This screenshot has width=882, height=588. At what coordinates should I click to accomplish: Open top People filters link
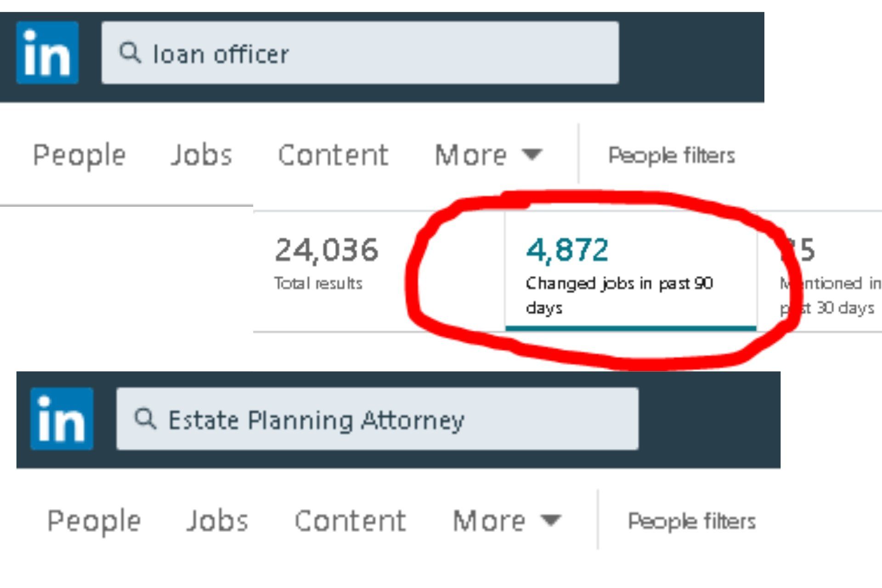pyautogui.click(x=672, y=156)
